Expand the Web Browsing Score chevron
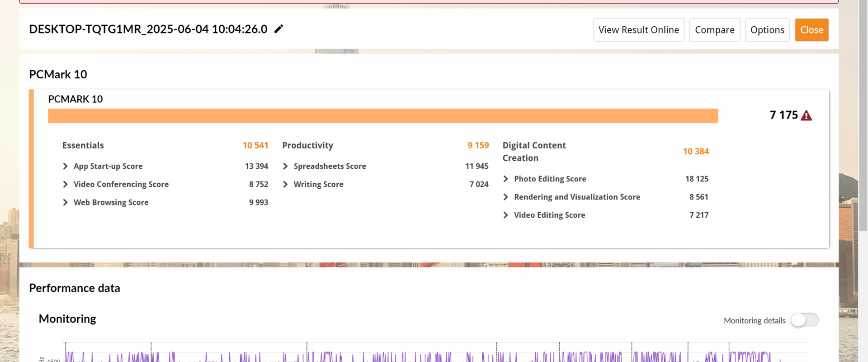 click(65, 202)
